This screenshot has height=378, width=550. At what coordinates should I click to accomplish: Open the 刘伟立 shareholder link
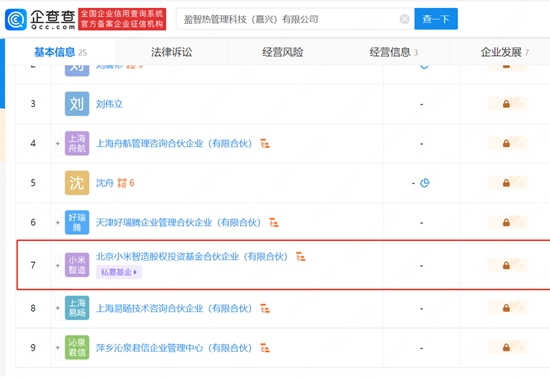click(109, 104)
